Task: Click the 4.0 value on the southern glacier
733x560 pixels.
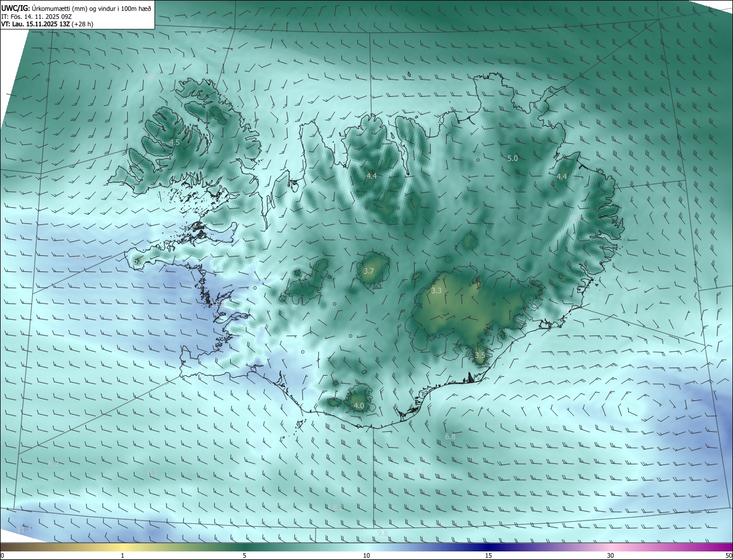Action: pyautogui.click(x=359, y=406)
